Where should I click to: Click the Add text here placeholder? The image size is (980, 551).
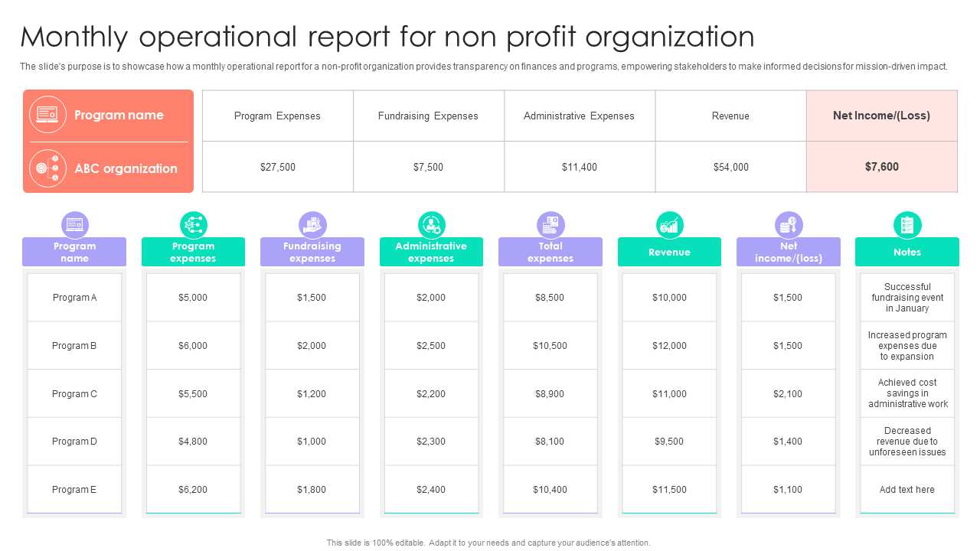[907, 490]
